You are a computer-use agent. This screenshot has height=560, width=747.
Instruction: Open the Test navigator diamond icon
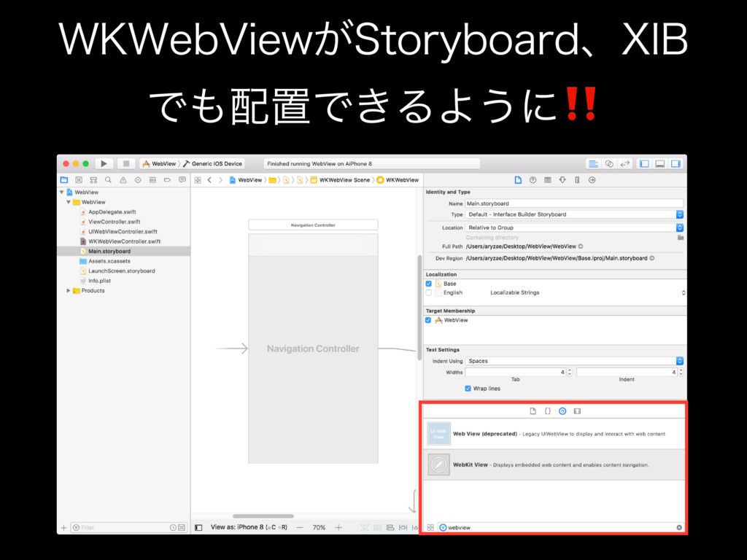pos(138,180)
